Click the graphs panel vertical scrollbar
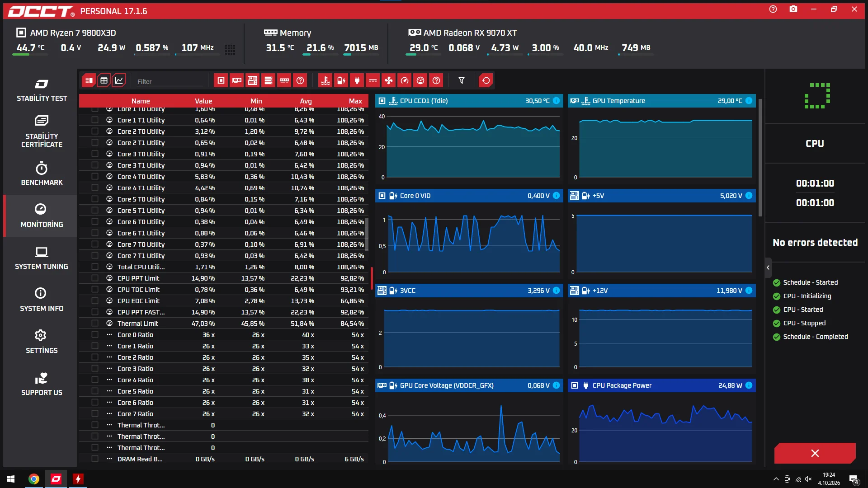Screen dimensions: 868x488 point(760,158)
